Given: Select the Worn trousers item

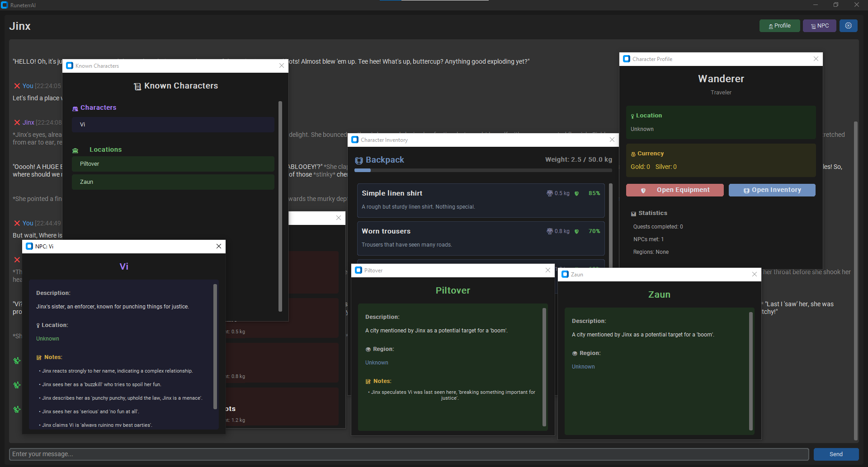Looking at the screenshot, I should pyautogui.click(x=481, y=238).
